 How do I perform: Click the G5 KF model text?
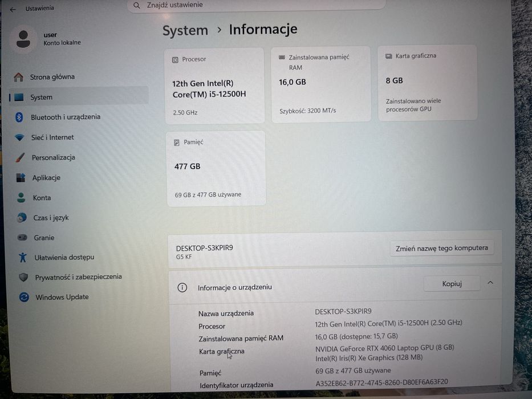[184, 257]
